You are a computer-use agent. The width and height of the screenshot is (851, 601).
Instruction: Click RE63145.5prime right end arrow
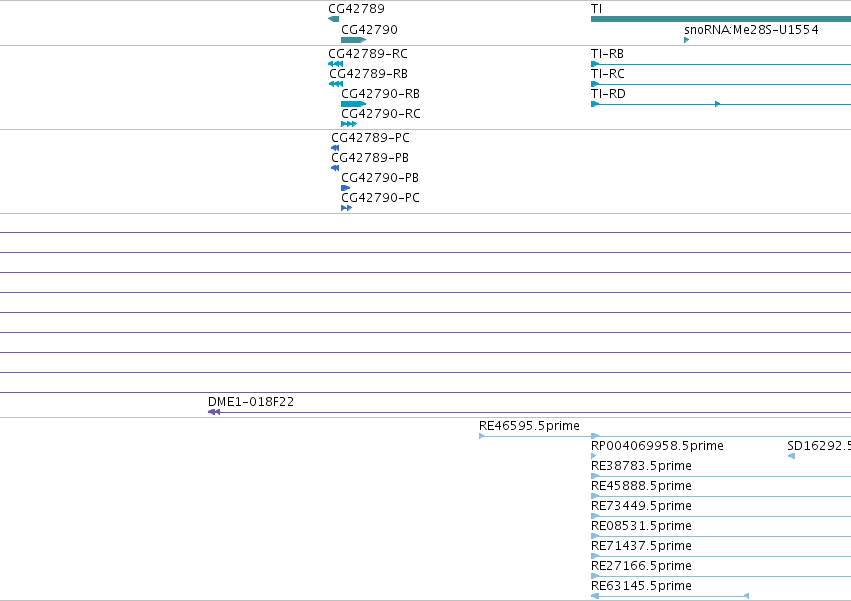tap(746, 596)
